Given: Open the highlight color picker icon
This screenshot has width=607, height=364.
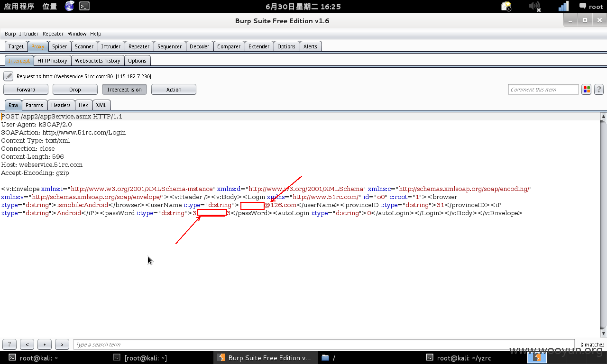Looking at the screenshot, I should [587, 90].
